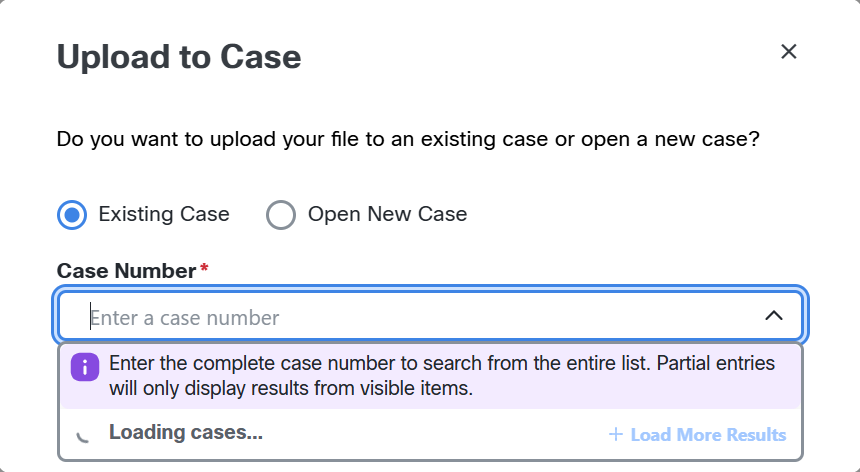Click the Existing Case label text
Image resolution: width=860 pixels, height=472 pixels.
(x=164, y=214)
